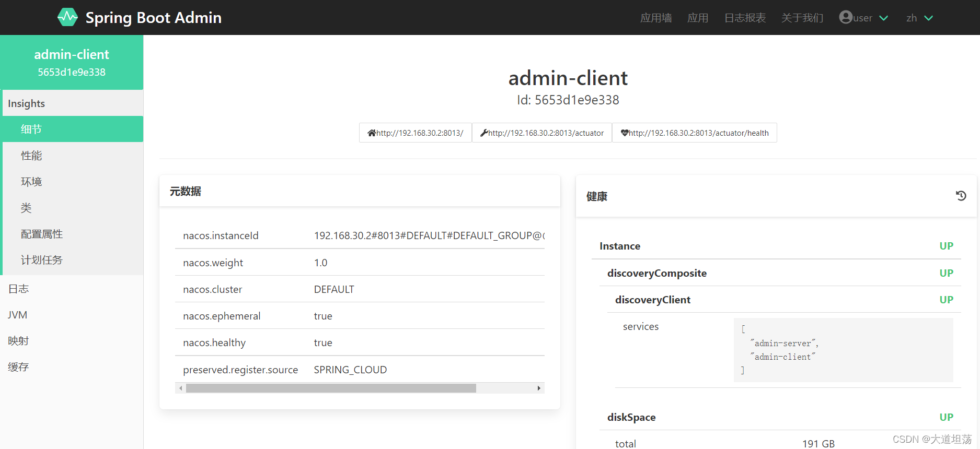
Task: Click the DEFAULT cluster value
Action: click(334, 289)
